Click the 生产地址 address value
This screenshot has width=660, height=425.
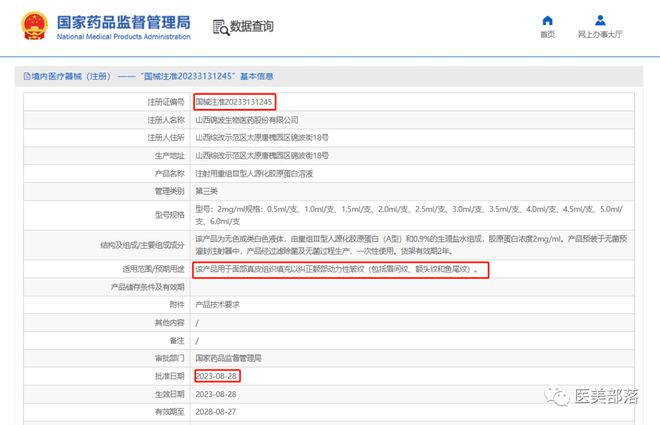click(262, 156)
